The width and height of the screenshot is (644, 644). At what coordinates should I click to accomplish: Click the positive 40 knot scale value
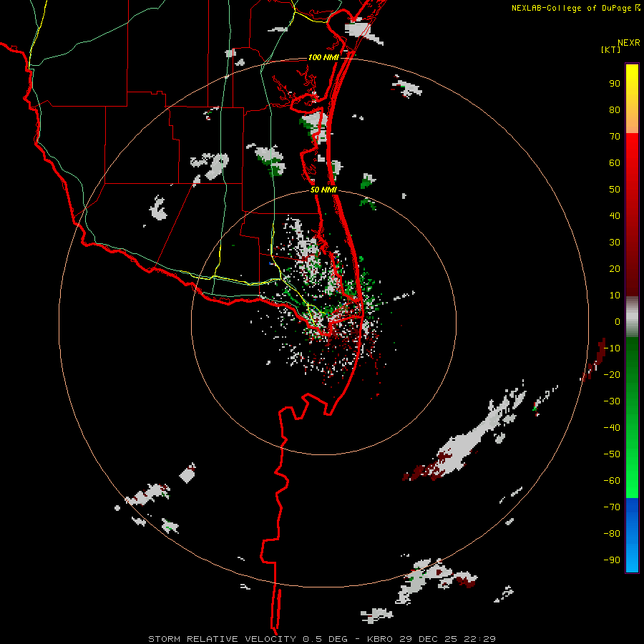(x=615, y=216)
